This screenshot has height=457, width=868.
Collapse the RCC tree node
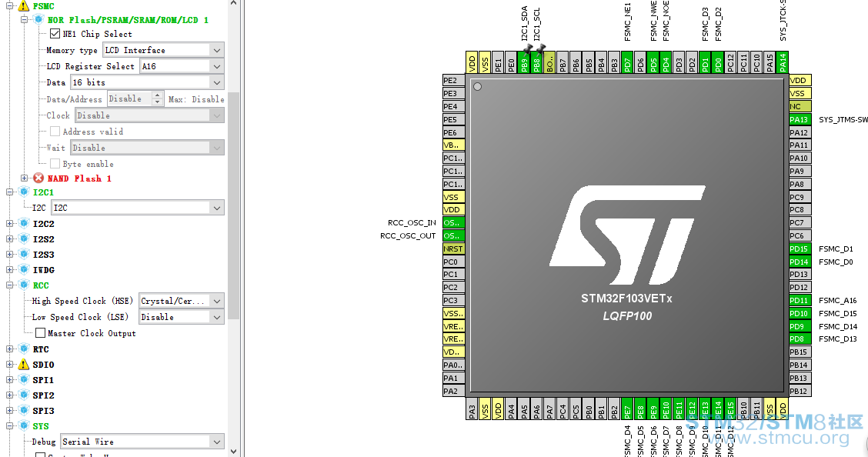tap(9, 285)
